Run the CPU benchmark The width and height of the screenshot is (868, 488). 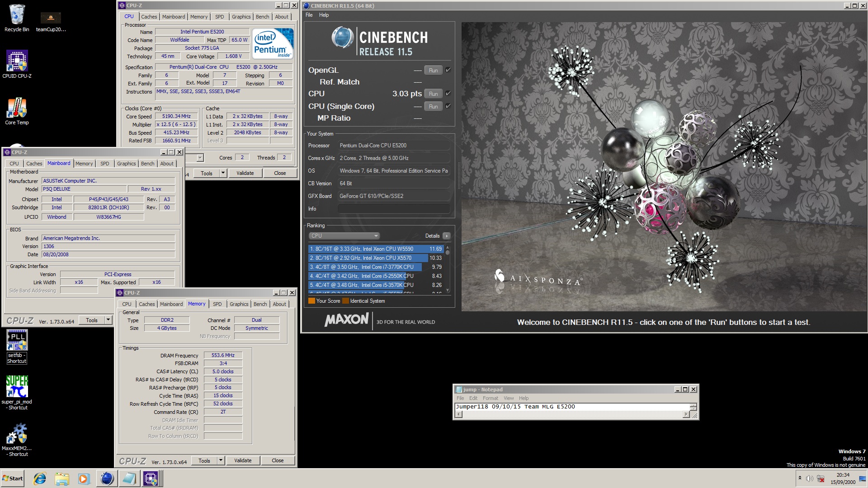433,94
